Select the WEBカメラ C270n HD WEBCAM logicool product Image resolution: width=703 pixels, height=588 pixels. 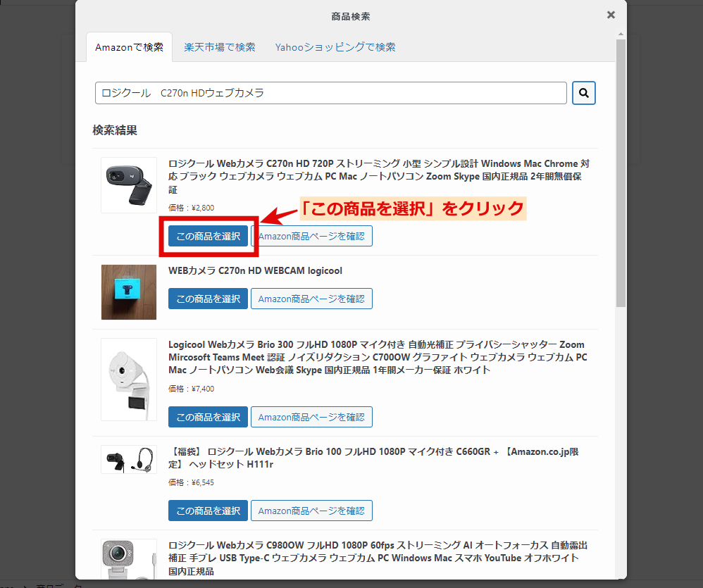208,299
